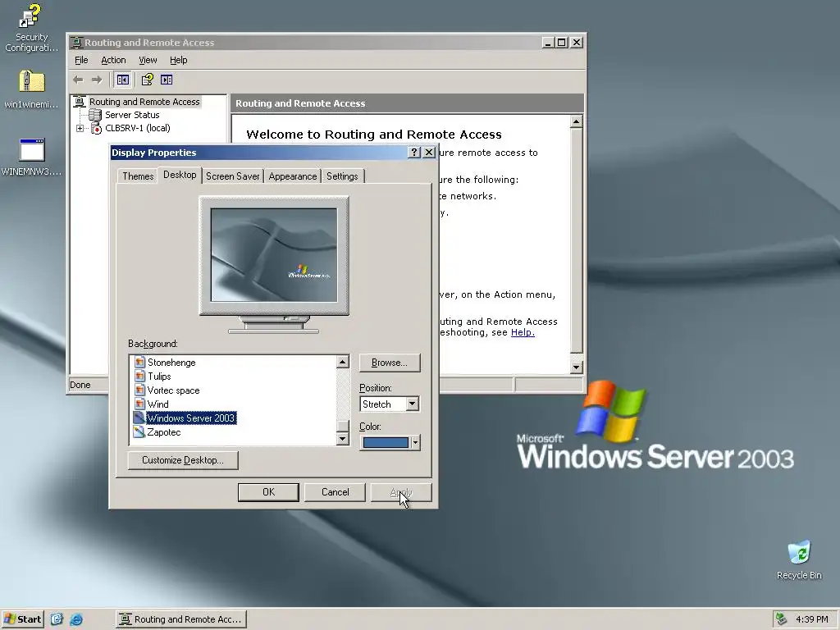Click the Browse... button
Image resolution: width=840 pixels, height=630 pixels.
(390, 363)
